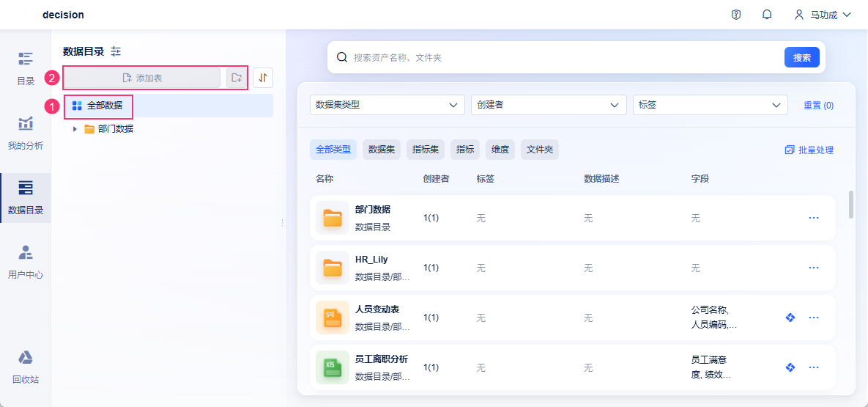Open the 标签 filter dropdown

[709, 105]
